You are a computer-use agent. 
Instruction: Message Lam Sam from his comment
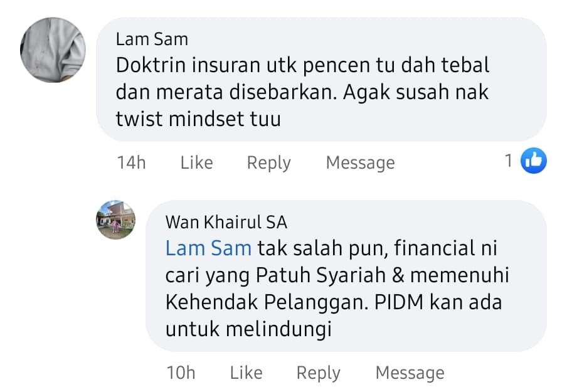tap(360, 163)
